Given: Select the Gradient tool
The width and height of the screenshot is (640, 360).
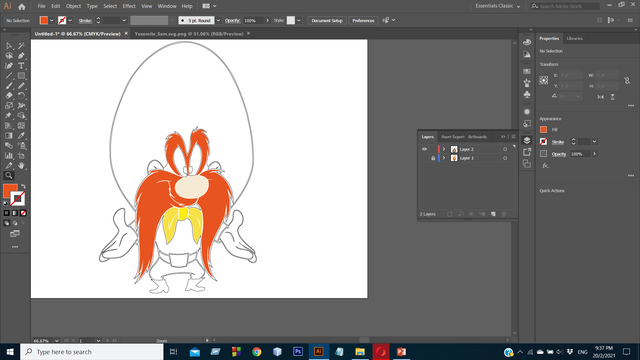Looking at the screenshot, I should pos(9,136).
